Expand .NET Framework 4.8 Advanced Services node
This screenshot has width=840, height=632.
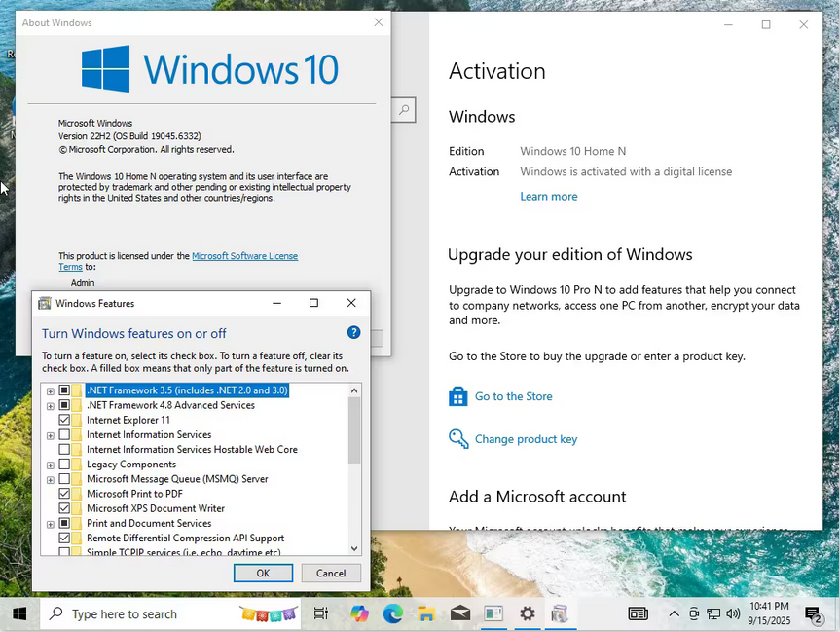click(x=51, y=406)
